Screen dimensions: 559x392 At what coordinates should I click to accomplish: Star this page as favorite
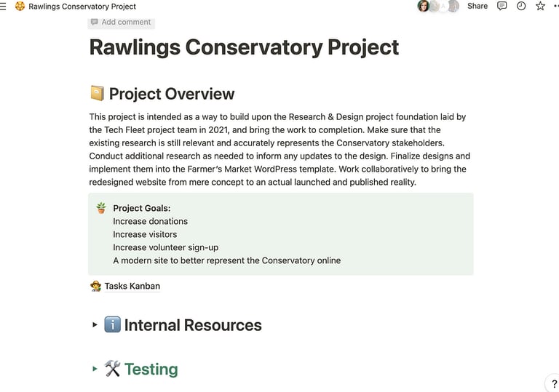540,6
